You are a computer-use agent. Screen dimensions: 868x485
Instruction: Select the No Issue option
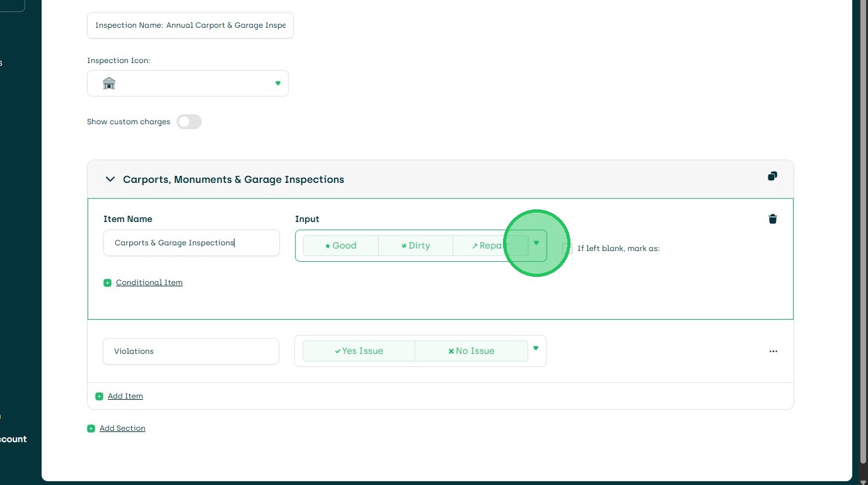point(471,351)
